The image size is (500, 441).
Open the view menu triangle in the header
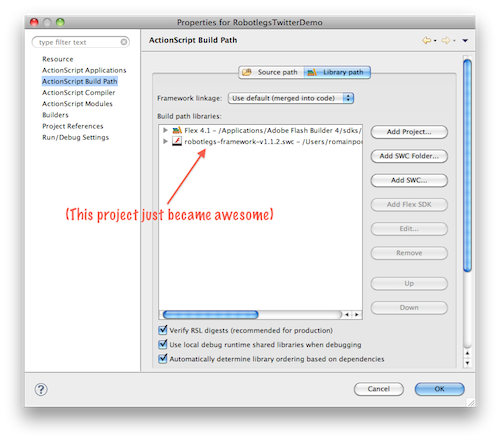coord(465,40)
